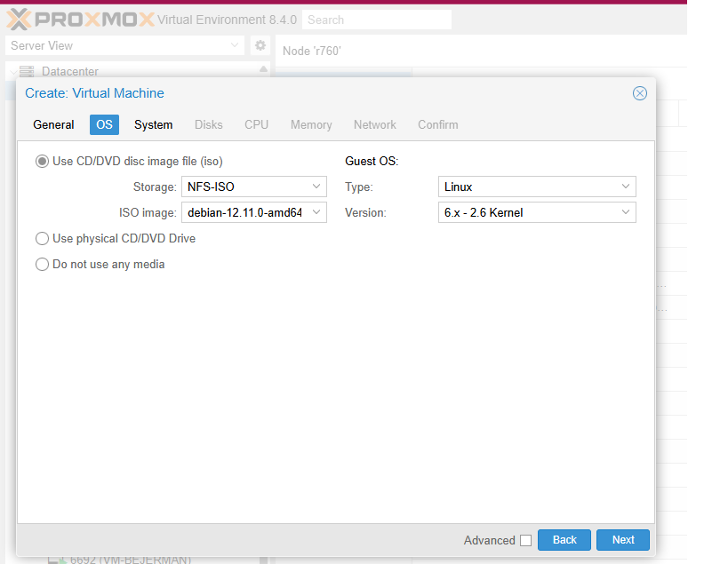Click the 'Guest OS:' label
Screen dimensions: 728x564
(372, 162)
